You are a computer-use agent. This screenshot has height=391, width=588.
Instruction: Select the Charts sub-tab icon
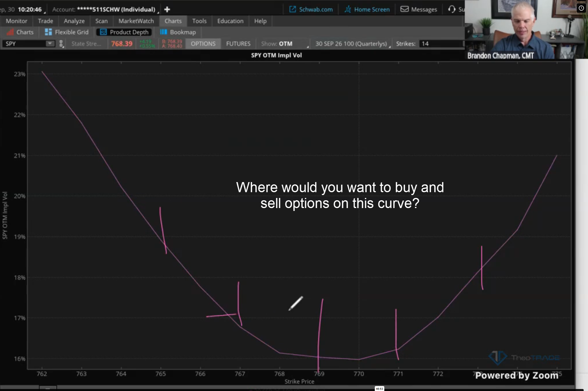click(x=10, y=32)
